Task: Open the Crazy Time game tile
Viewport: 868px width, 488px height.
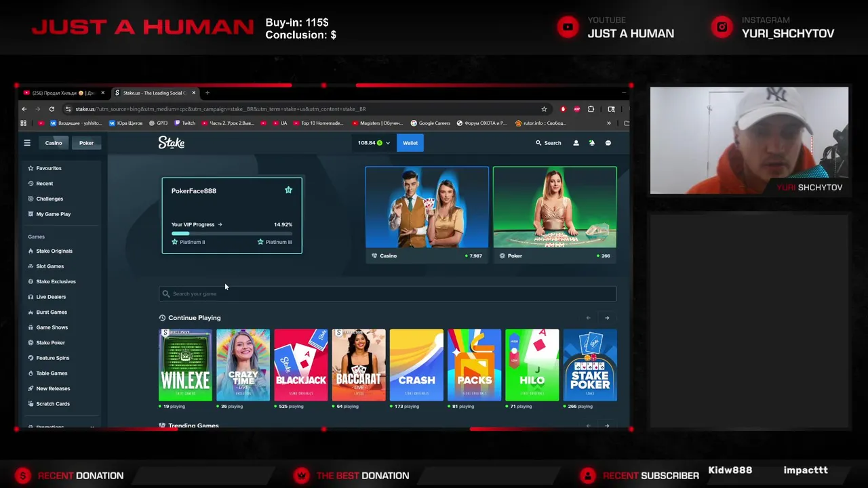Action: pyautogui.click(x=243, y=365)
